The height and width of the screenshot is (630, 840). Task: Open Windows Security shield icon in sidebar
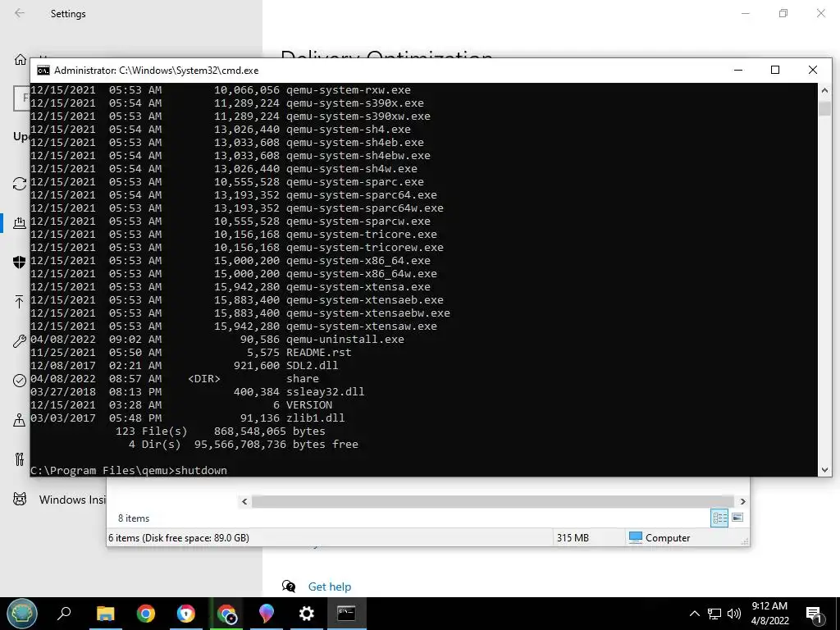pyautogui.click(x=20, y=262)
